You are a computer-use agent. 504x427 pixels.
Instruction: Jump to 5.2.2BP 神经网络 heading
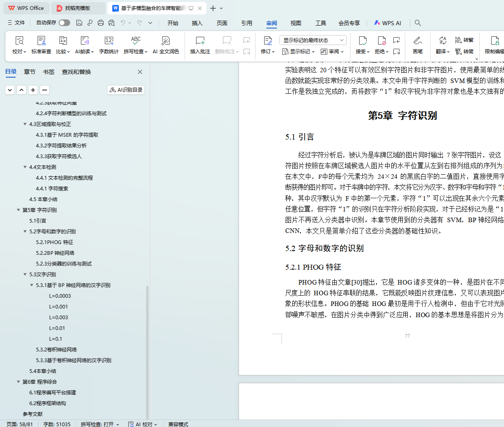click(x=55, y=253)
